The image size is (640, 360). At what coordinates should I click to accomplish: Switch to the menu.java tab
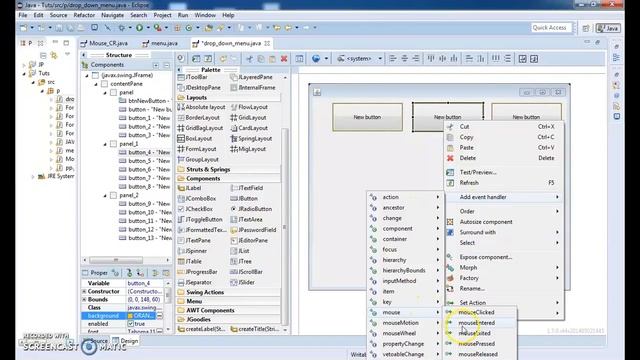point(160,43)
